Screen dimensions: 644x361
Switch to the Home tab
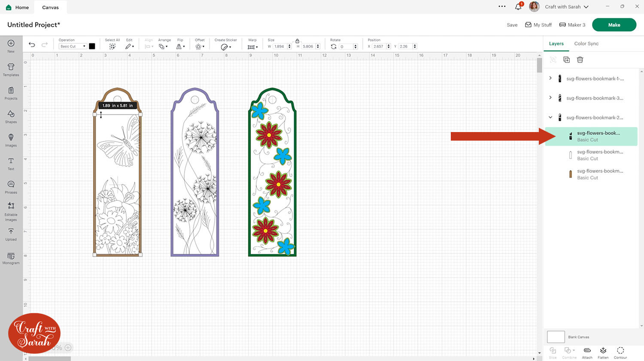(18, 7)
